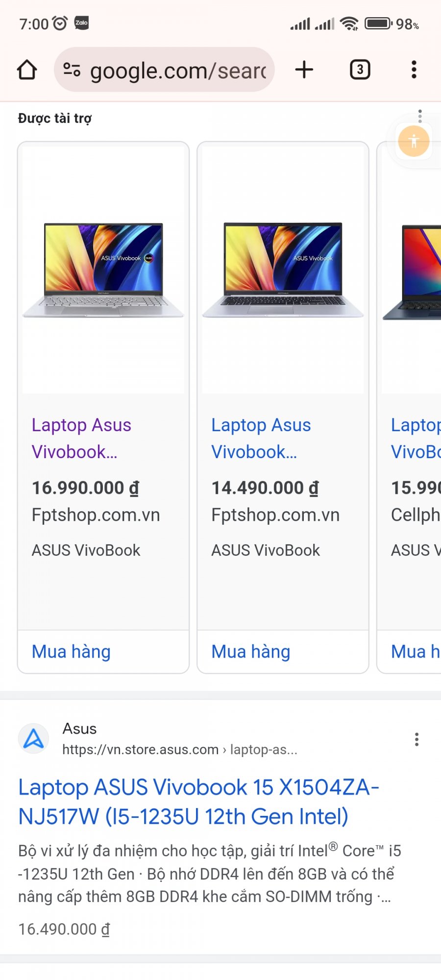Tap Mua hàng for the 14.490.000 đ laptop
This screenshot has height=980, width=441.
pyautogui.click(x=251, y=652)
